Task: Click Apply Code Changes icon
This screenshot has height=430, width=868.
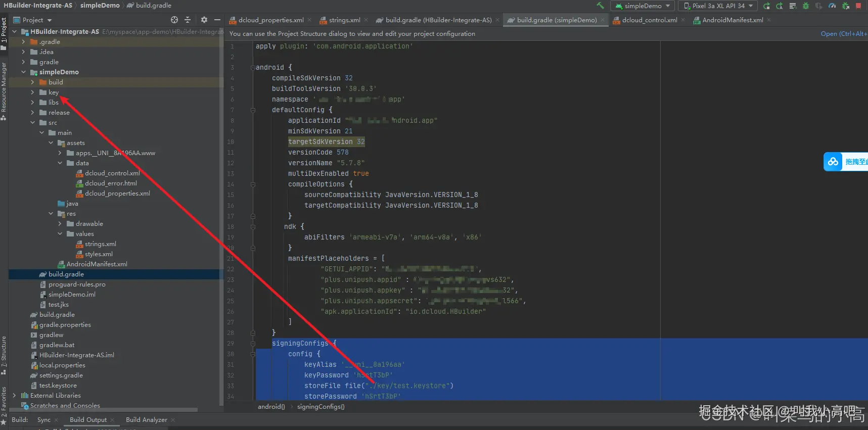Action: tap(792, 6)
